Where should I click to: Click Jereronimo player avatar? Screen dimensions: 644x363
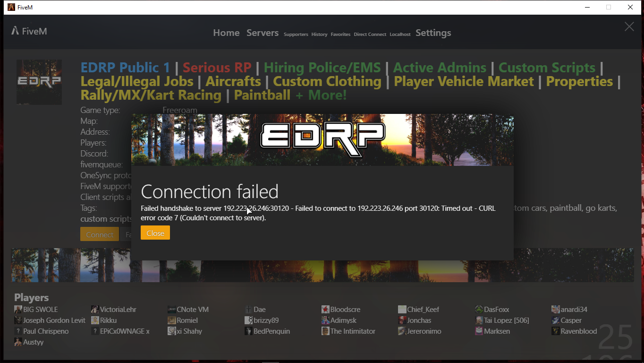point(402,331)
